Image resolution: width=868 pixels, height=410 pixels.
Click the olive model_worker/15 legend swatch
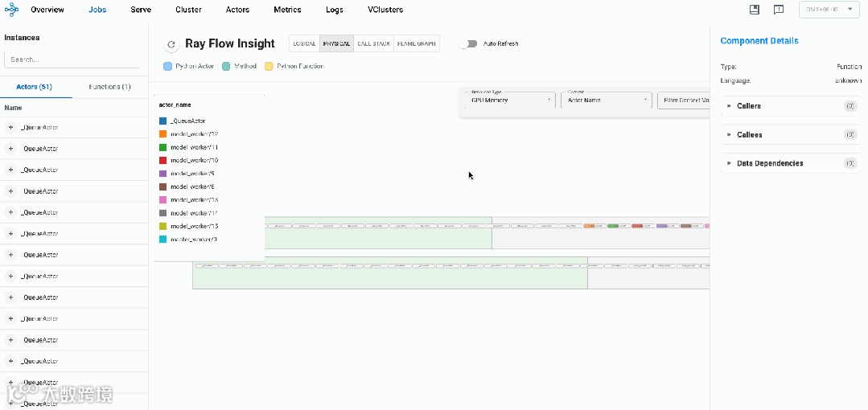(x=162, y=226)
